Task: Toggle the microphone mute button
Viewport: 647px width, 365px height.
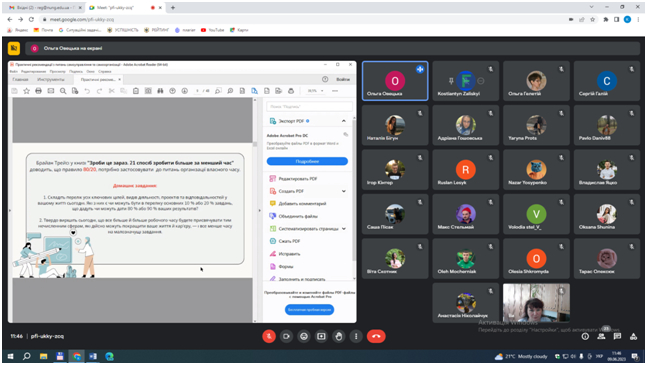Action: (x=269, y=336)
